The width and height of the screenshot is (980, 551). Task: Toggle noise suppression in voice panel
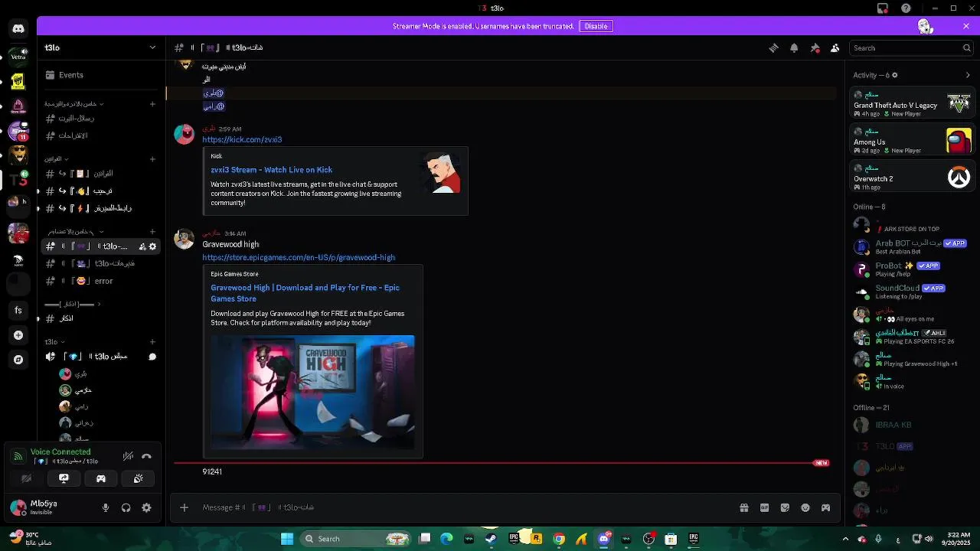click(128, 456)
